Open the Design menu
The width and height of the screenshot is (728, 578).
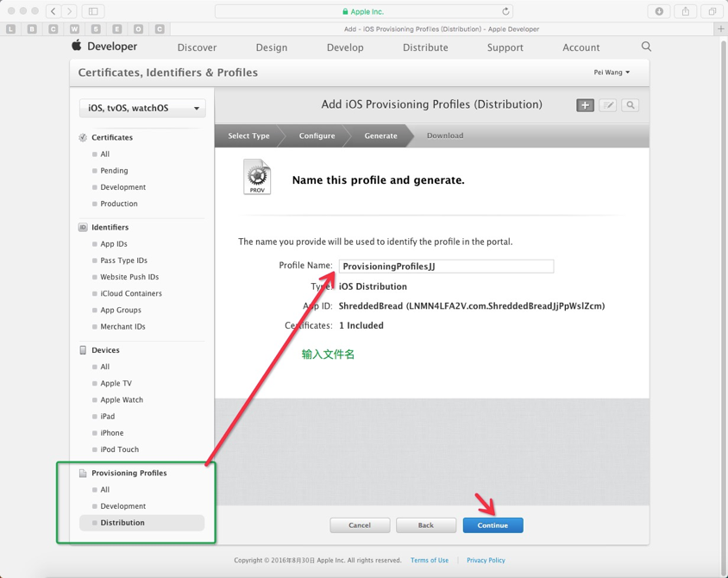click(x=272, y=47)
